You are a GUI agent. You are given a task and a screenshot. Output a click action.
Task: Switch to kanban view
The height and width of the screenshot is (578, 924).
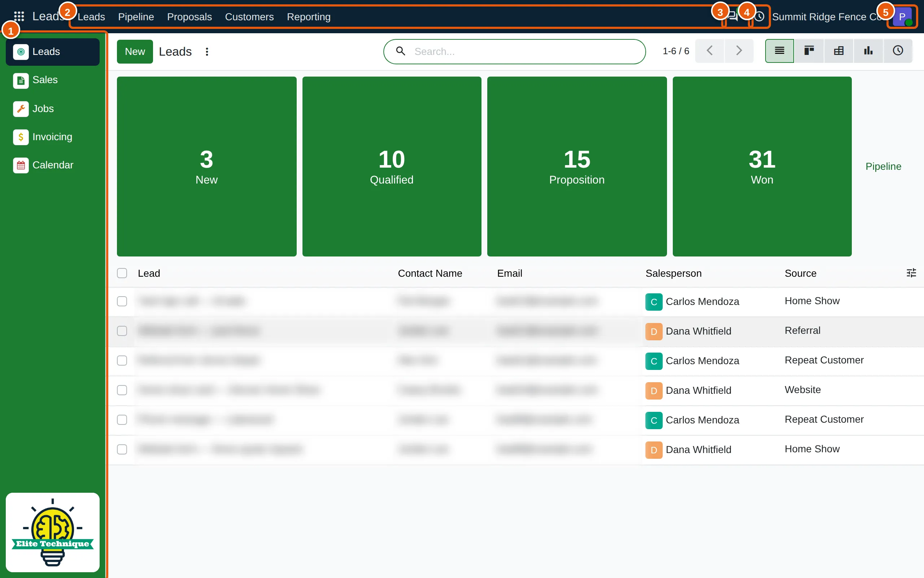(809, 51)
